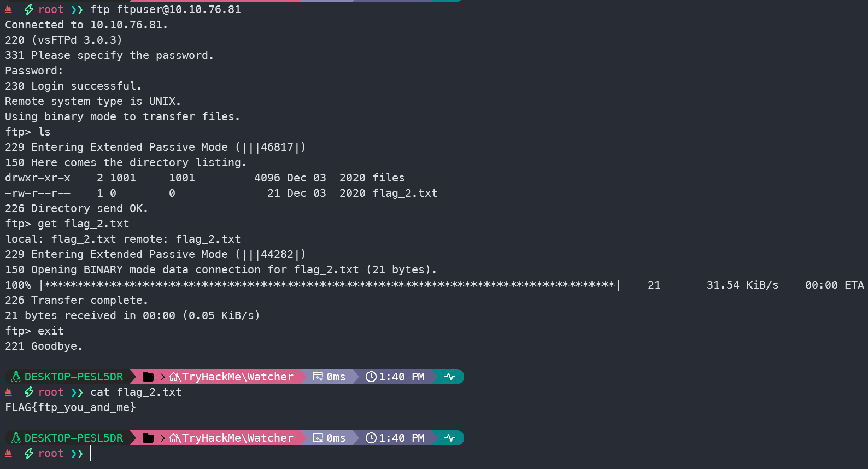The height and width of the screenshot is (469, 868).
Task: Click the pulse icon ending the bottom prompt bar
Action: [x=450, y=438]
